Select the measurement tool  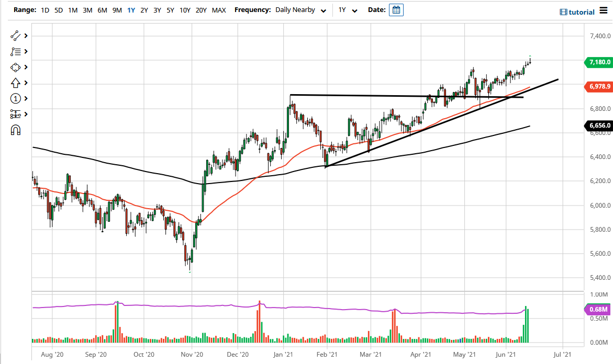pos(15,114)
